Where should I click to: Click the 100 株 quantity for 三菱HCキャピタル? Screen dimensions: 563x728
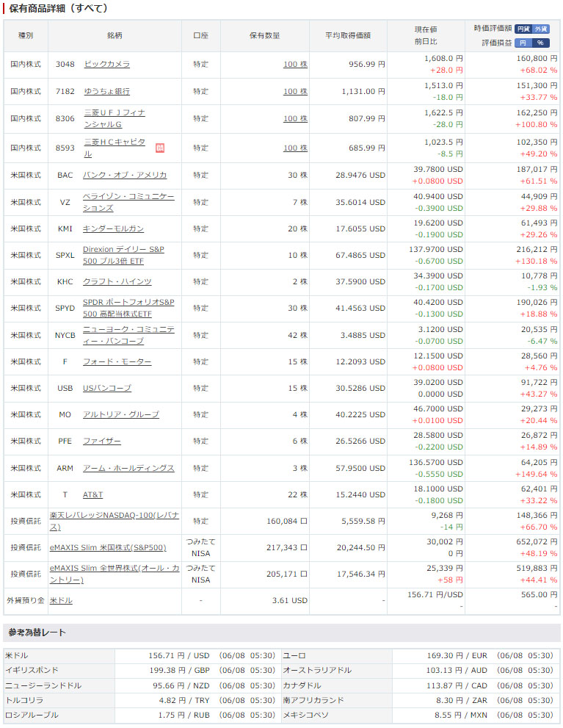(x=295, y=148)
